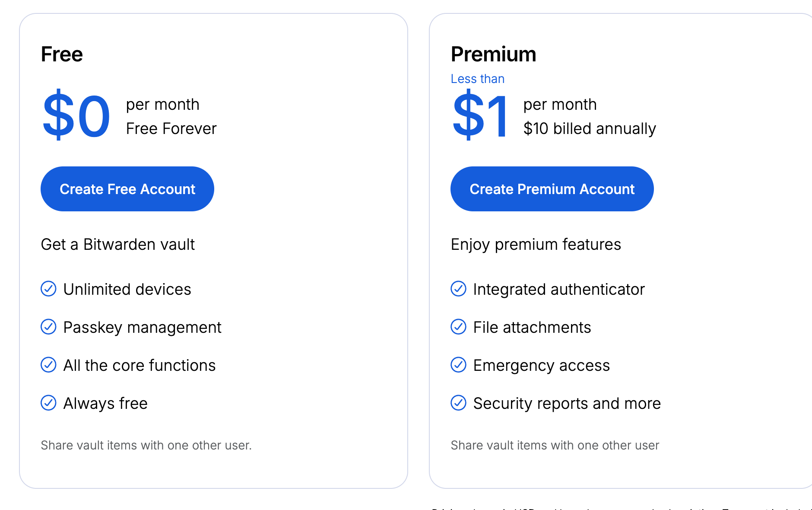The height and width of the screenshot is (510, 812).
Task: Click checkmark icon beside Unlimited devices
Action: [x=48, y=289]
